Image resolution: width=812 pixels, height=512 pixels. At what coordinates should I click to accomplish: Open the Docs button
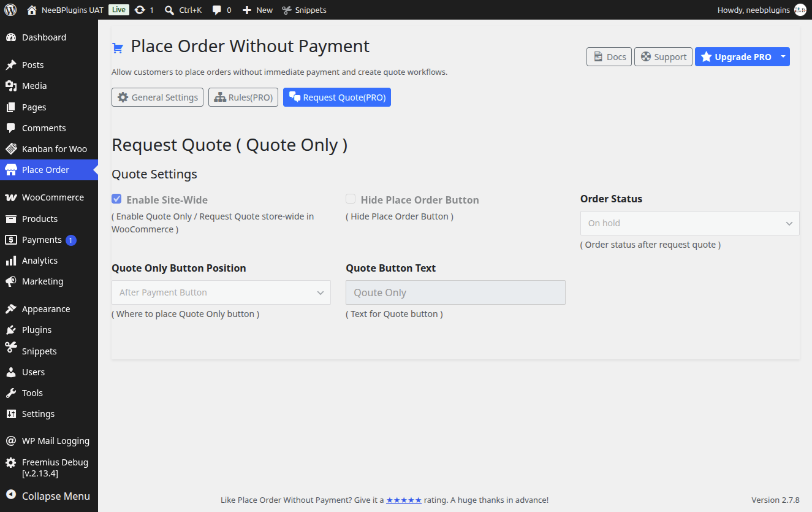click(609, 56)
